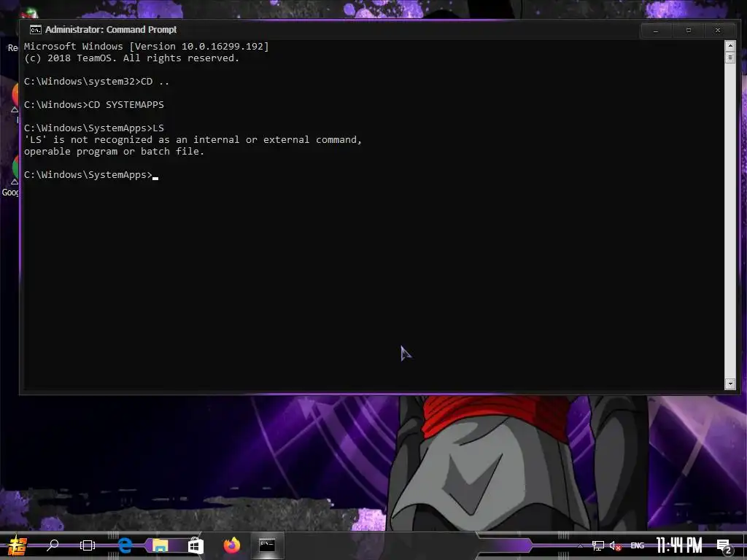Click scrollbar up arrow in Command Prompt
Screen dimensions: 747x560
point(729,46)
